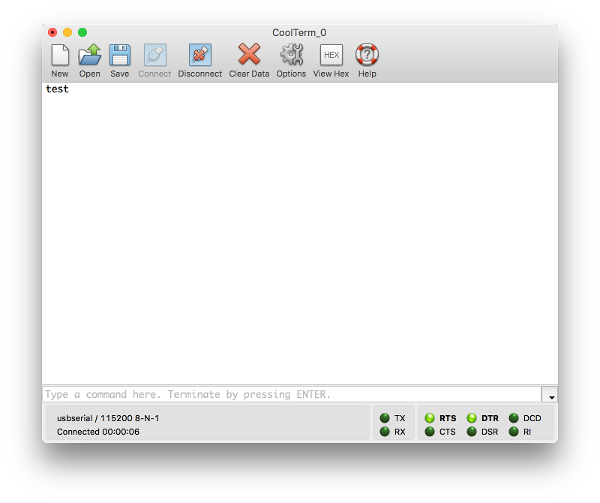The height and width of the screenshot is (503, 600).
Task: Click the CoolTerm_0 window title
Action: point(299,33)
